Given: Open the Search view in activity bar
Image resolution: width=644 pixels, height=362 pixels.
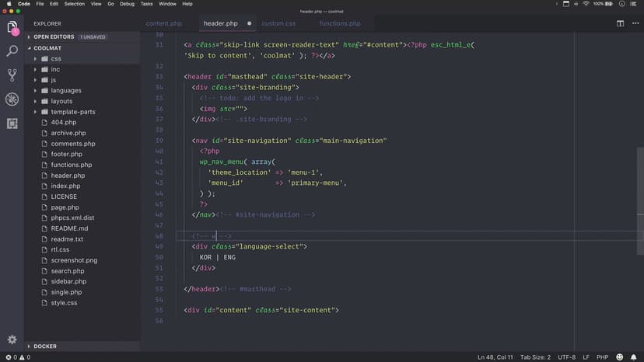Looking at the screenshot, I should [x=12, y=51].
